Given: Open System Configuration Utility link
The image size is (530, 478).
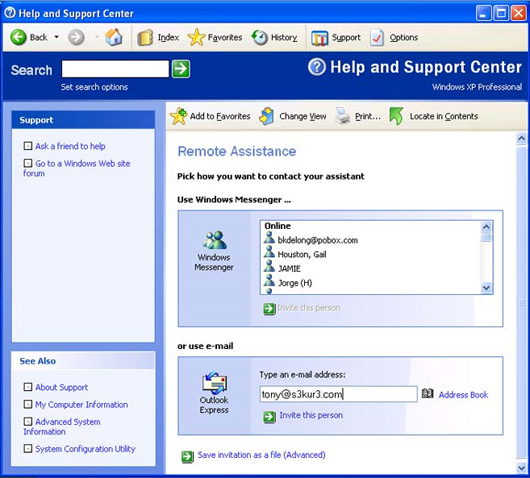Looking at the screenshot, I should [x=85, y=449].
